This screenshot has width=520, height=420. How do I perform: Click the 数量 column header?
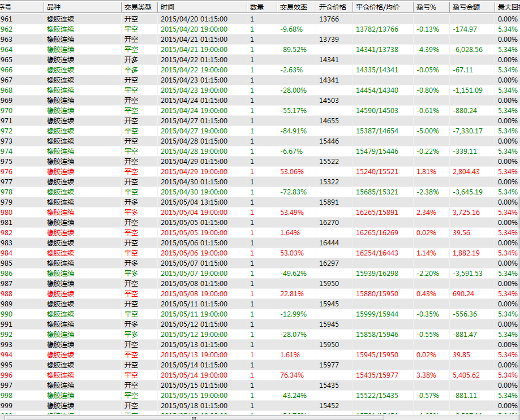click(x=256, y=7)
